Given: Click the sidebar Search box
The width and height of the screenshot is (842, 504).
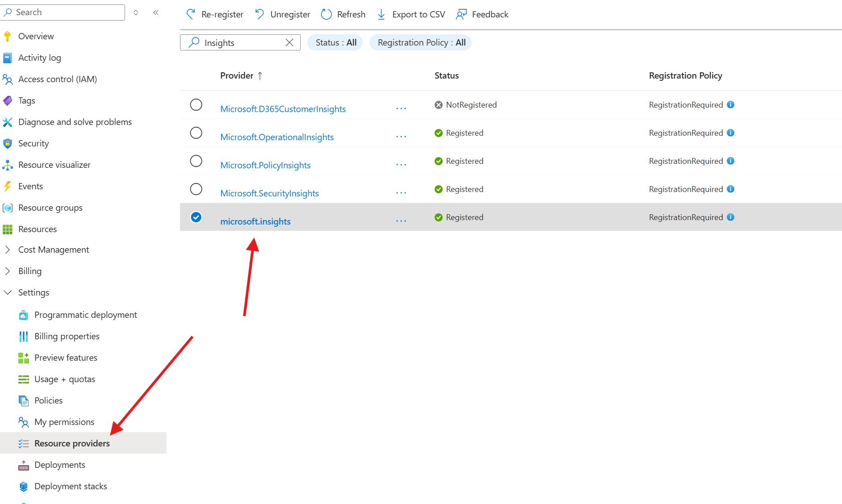Looking at the screenshot, I should (63, 12).
